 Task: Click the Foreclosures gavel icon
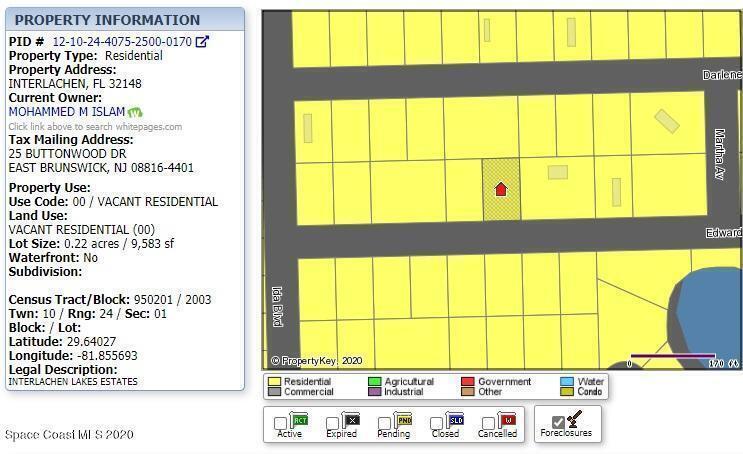[574, 419]
